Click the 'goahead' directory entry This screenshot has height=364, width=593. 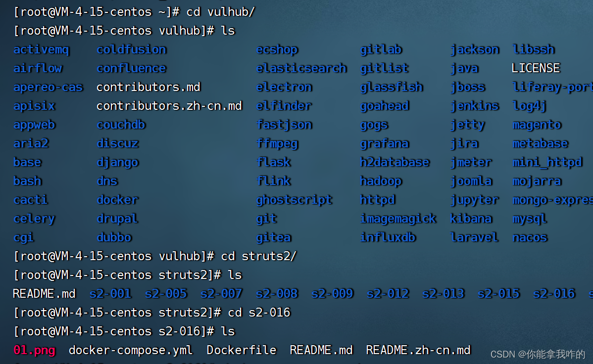point(385,106)
